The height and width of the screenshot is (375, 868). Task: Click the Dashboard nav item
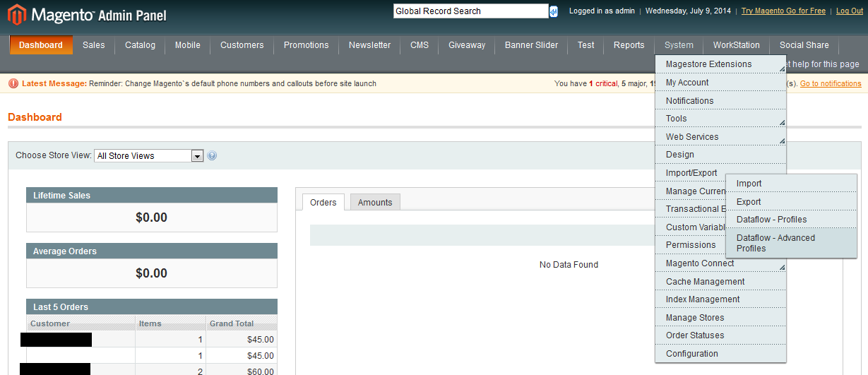(41, 45)
